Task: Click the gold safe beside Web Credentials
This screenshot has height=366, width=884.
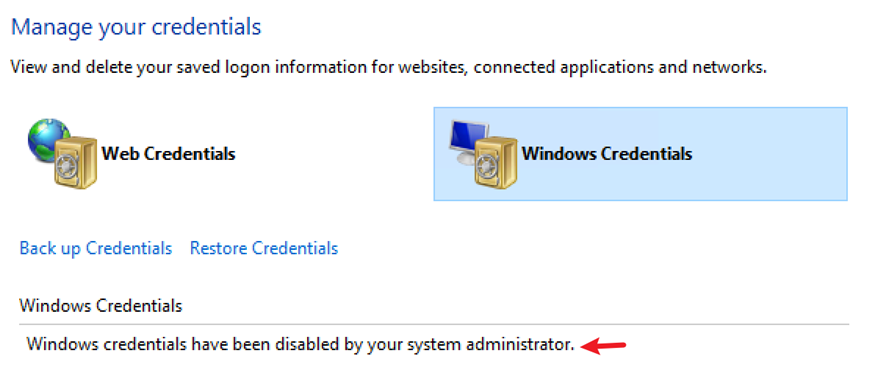Action: point(76,163)
